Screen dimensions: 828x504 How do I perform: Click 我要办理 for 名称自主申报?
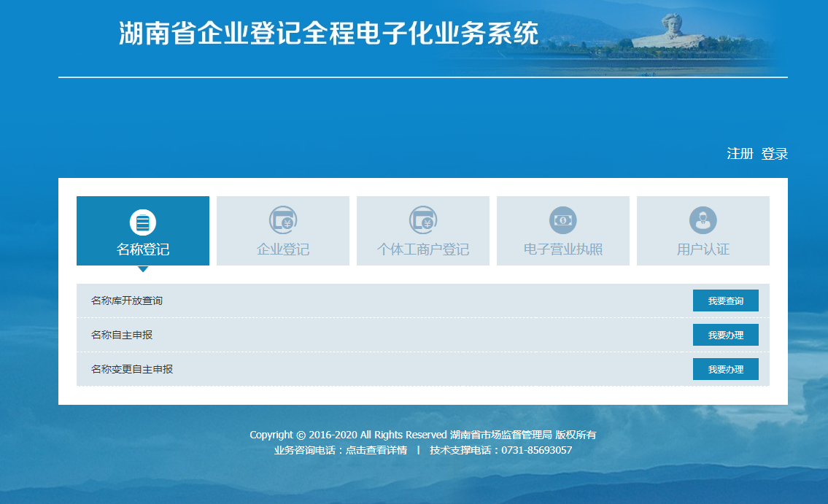click(x=726, y=335)
